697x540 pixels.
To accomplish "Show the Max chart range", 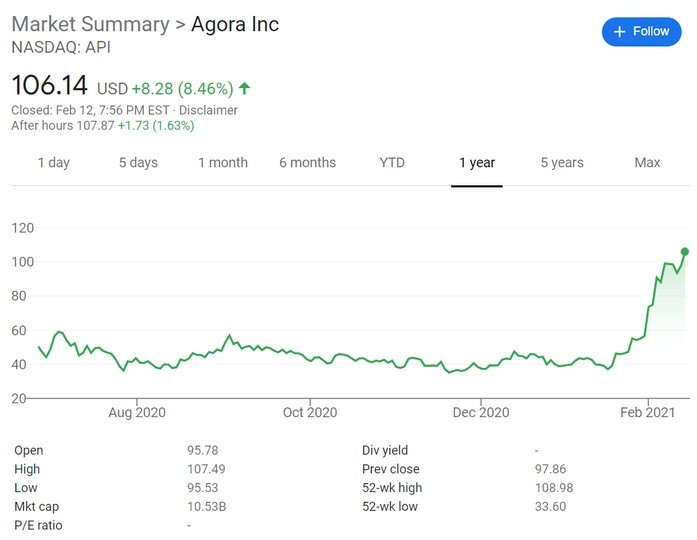I will pyautogui.click(x=647, y=163).
